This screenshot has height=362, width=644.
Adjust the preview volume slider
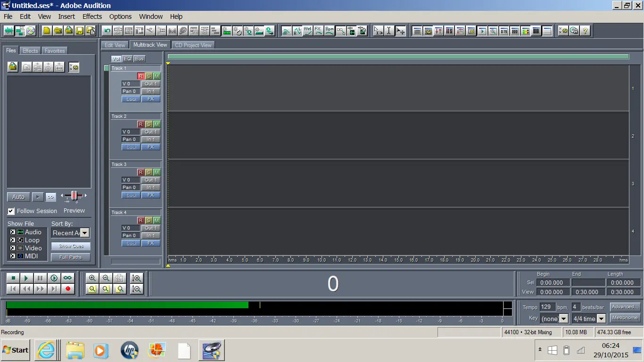[x=74, y=196]
